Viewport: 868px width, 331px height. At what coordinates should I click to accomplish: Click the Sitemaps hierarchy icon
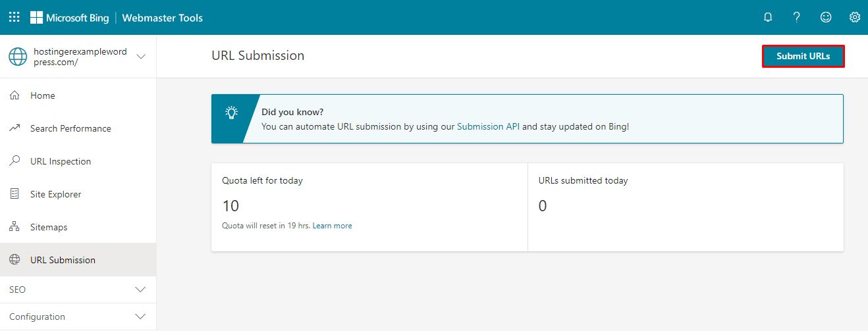(14, 227)
